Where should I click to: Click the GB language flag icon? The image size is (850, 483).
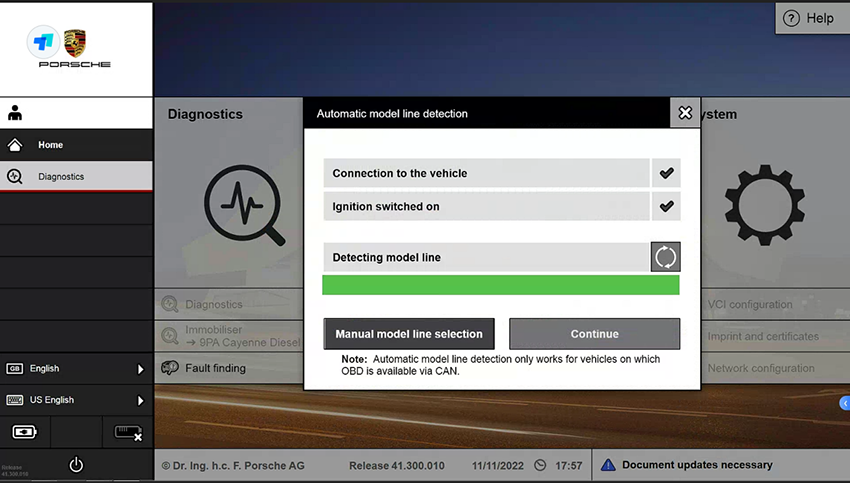pos(14,369)
